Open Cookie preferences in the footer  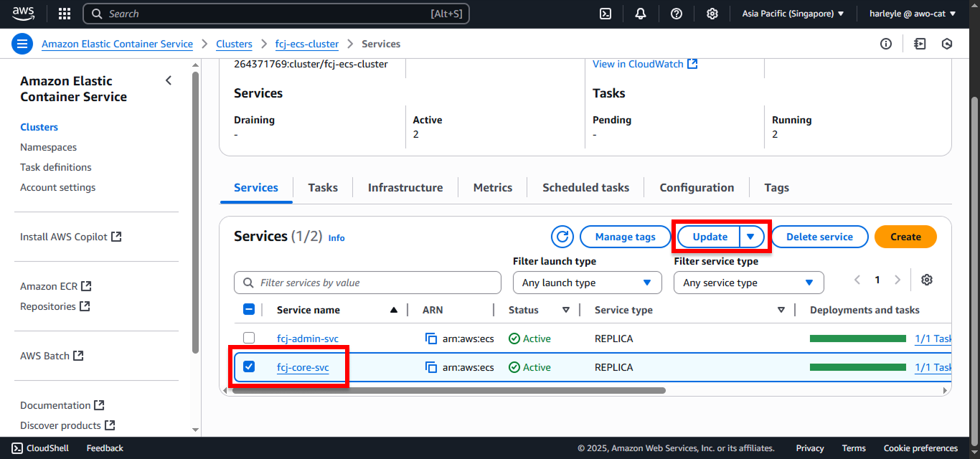pos(920,448)
